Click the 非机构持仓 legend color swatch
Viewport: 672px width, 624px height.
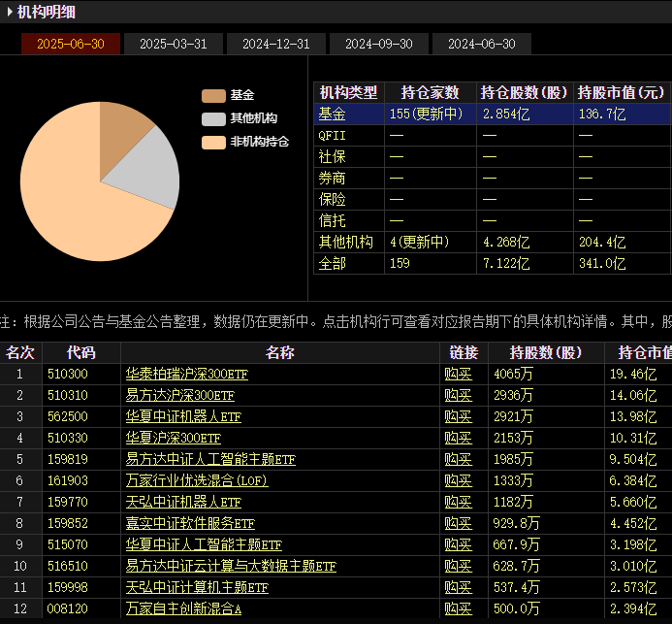[x=212, y=142]
